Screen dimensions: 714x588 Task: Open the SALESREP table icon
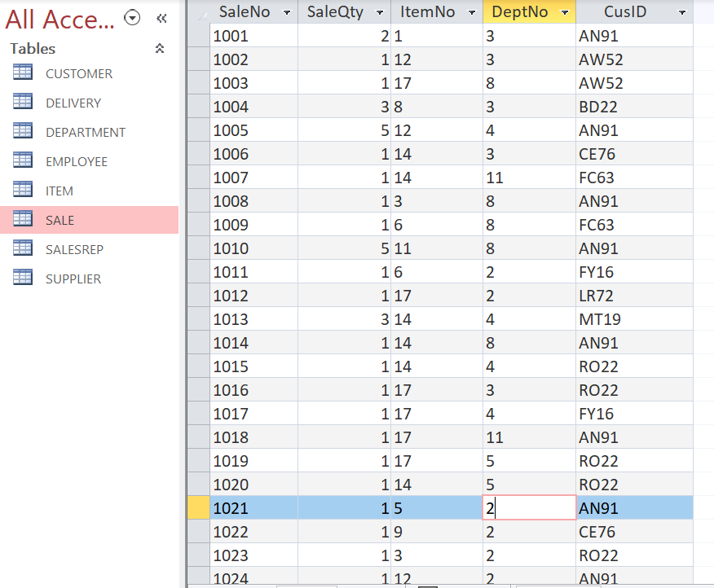pos(24,249)
